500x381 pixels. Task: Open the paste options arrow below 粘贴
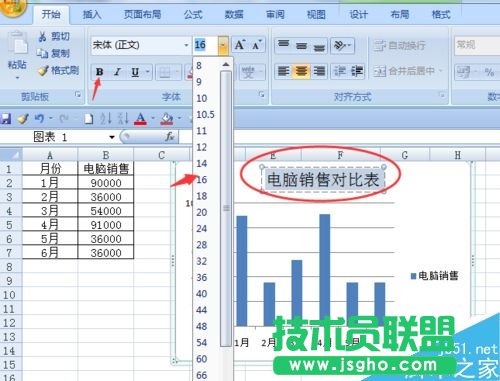(17, 78)
